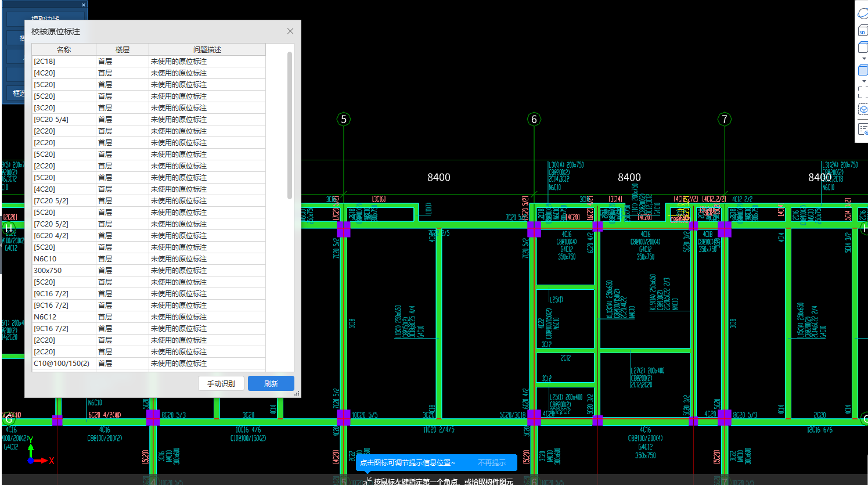Select the [6C20 4/2] row
Viewport: 868px width, 485px height.
tap(149, 235)
